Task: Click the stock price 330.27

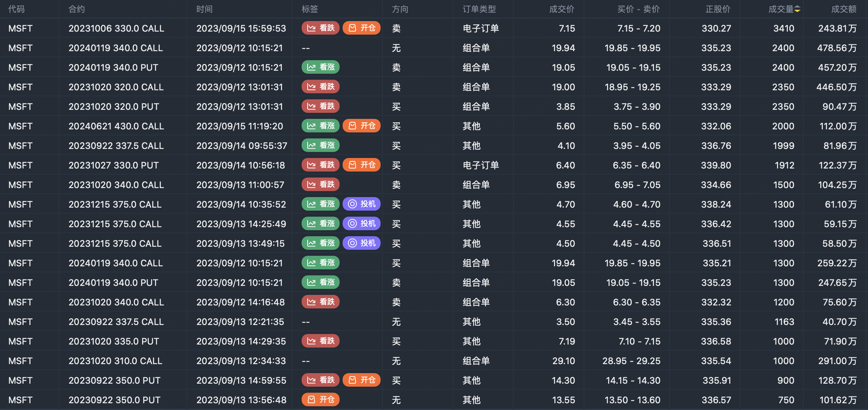Action: pyautogui.click(x=716, y=29)
